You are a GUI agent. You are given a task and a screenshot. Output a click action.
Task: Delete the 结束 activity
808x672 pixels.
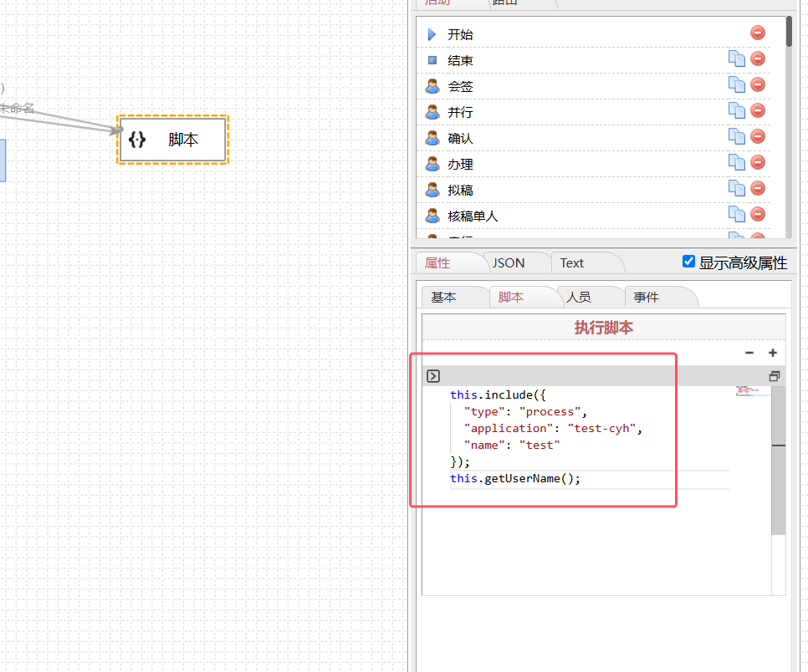coord(758,59)
